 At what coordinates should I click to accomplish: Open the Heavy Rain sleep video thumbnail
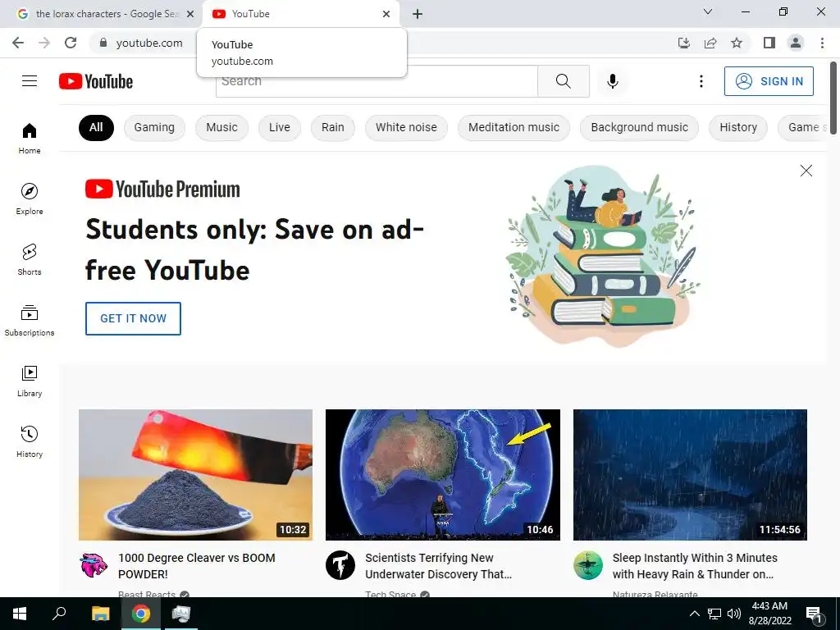click(690, 475)
